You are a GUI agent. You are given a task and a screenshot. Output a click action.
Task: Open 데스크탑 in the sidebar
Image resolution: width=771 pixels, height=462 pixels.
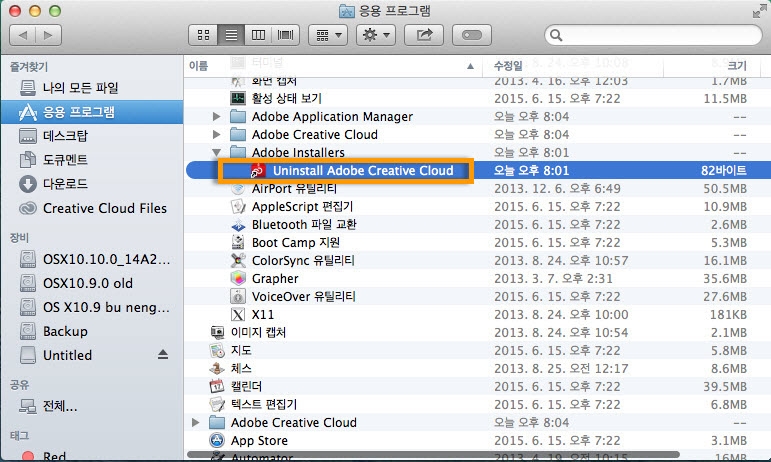91,136
